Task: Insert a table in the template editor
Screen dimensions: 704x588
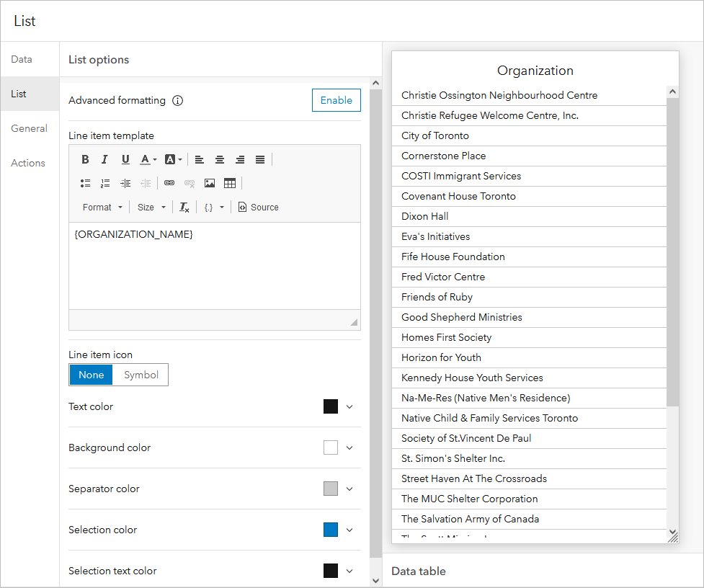Action: [x=229, y=182]
